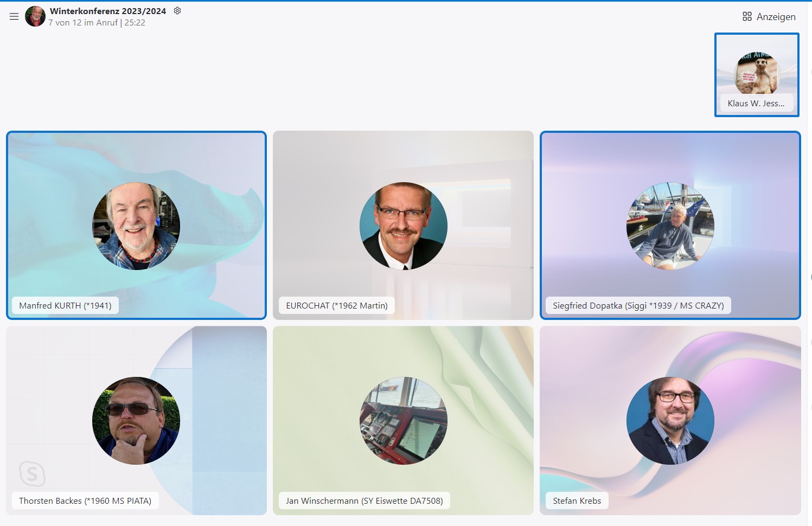Click the '7 von 12 im Anruf' text
Image resolution: width=812 pixels, height=526 pixels.
coord(83,23)
